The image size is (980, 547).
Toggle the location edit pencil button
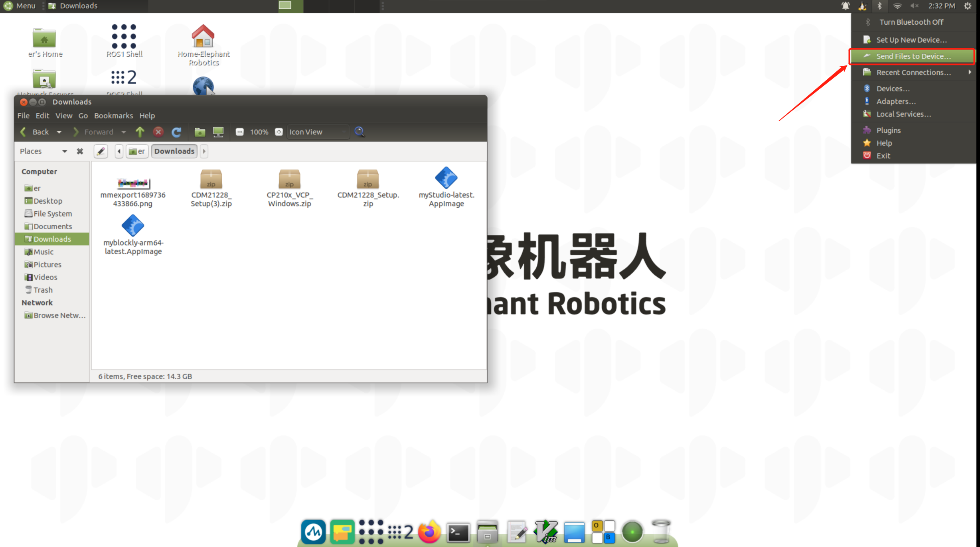point(101,151)
